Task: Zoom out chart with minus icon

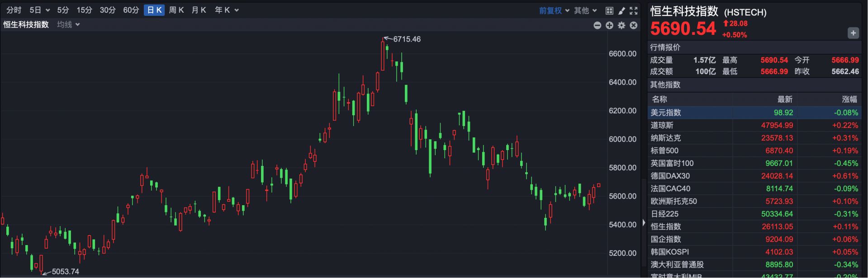Action: coord(597,25)
